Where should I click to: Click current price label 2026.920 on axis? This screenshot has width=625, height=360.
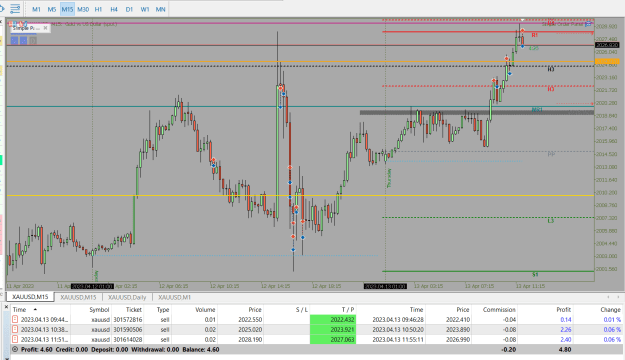[606, 45]
